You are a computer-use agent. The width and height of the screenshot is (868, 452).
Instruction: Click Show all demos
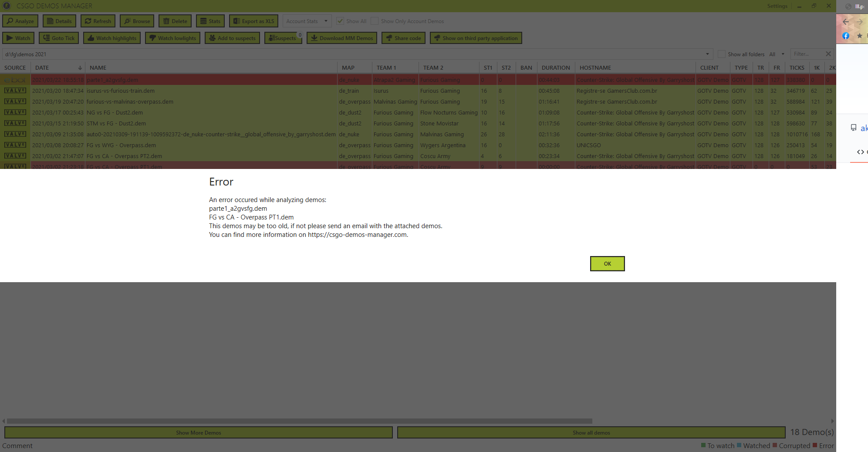pos(591,432)
